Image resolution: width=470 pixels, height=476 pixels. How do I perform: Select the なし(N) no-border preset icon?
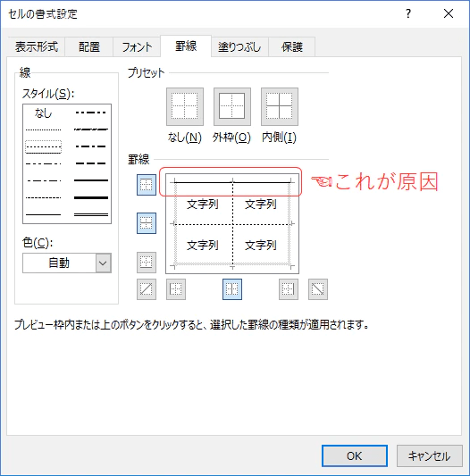click(185, 106)
